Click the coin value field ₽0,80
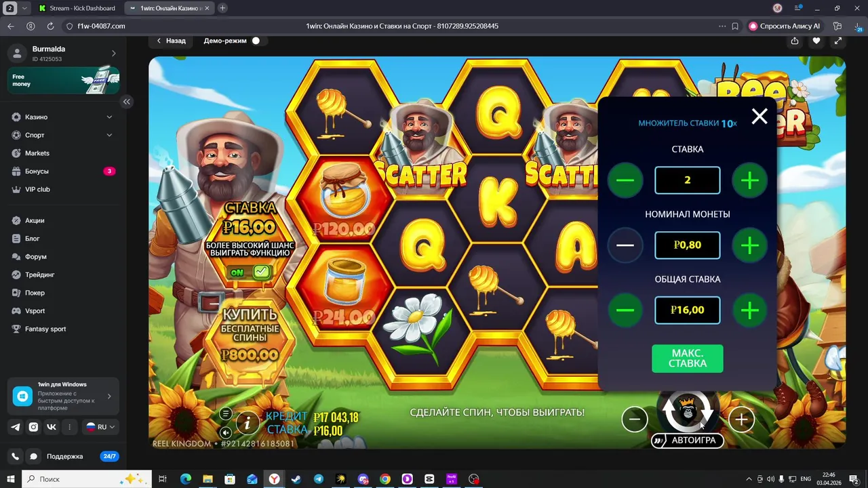The height and width of the screenshot is (488, 868). pos(688,245)
